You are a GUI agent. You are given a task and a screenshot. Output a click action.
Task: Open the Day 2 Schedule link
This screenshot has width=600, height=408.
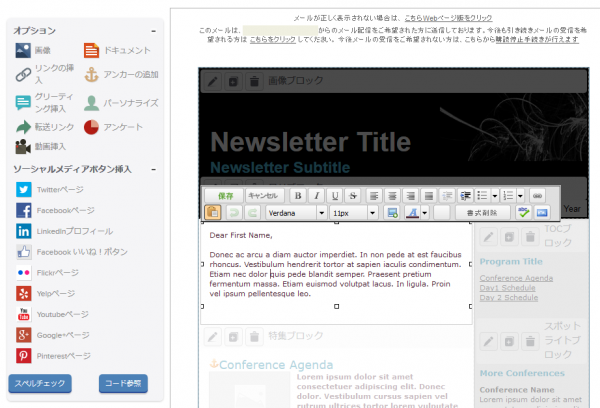coord(509,297)
